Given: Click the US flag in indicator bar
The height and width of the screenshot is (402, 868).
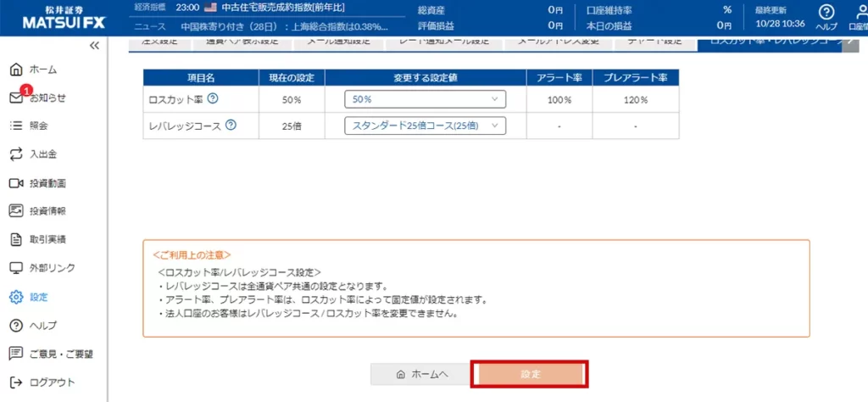Looking at the screenshot, I should pyautogui.click(x=210, y=8).
